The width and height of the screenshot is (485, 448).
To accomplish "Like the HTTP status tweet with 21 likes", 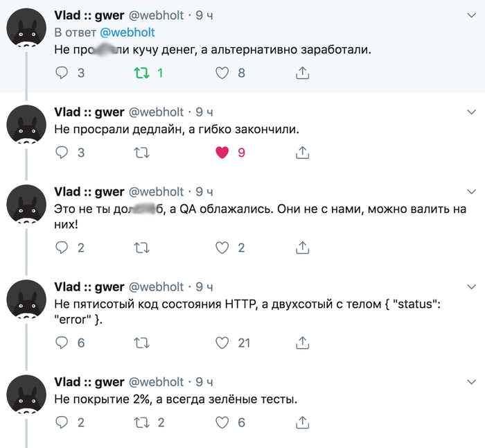I will coord(222,342).
